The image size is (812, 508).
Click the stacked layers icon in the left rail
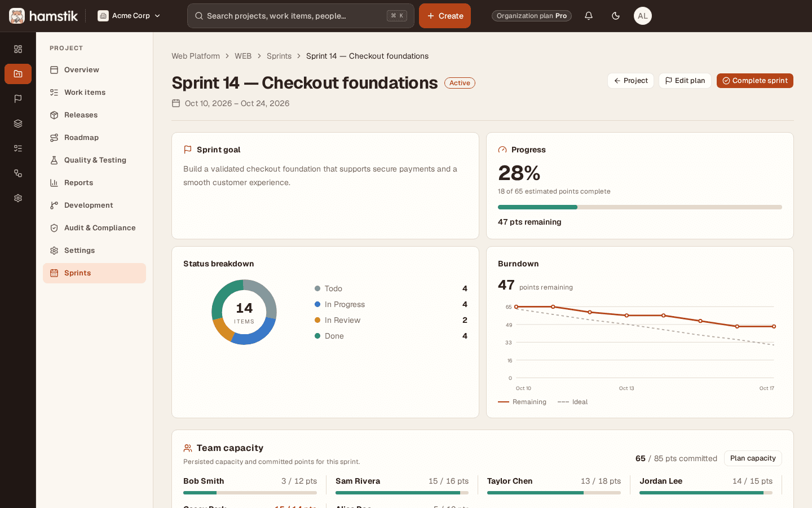[x=18, y=124]
